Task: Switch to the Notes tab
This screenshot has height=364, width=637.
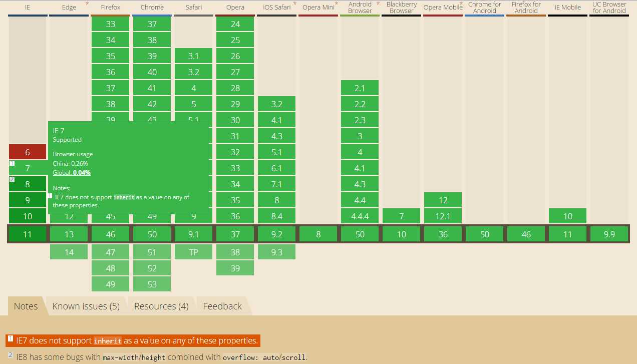Action: (26, 306)
